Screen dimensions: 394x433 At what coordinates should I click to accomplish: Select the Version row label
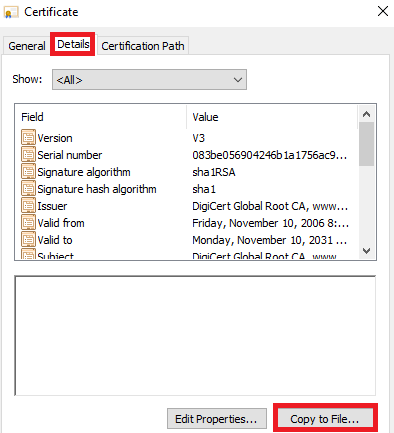pos(55,138)
